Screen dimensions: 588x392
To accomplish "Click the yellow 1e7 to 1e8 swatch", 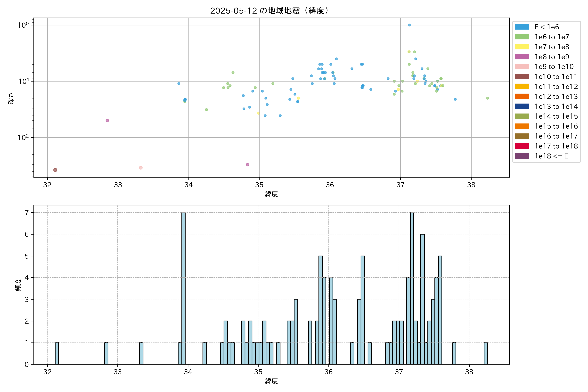I will (522, 47).
